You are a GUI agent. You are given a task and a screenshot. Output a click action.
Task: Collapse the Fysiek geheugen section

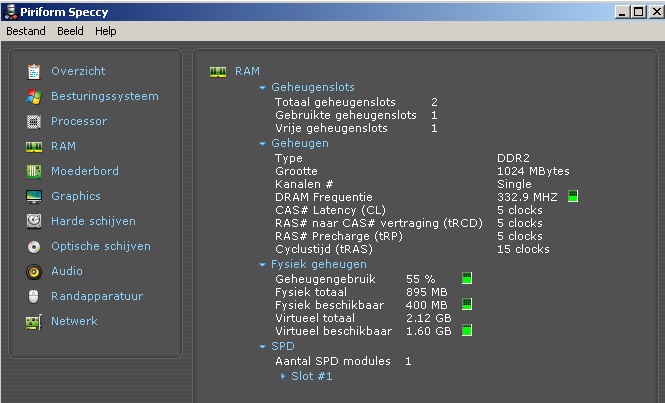pos(263,265)
